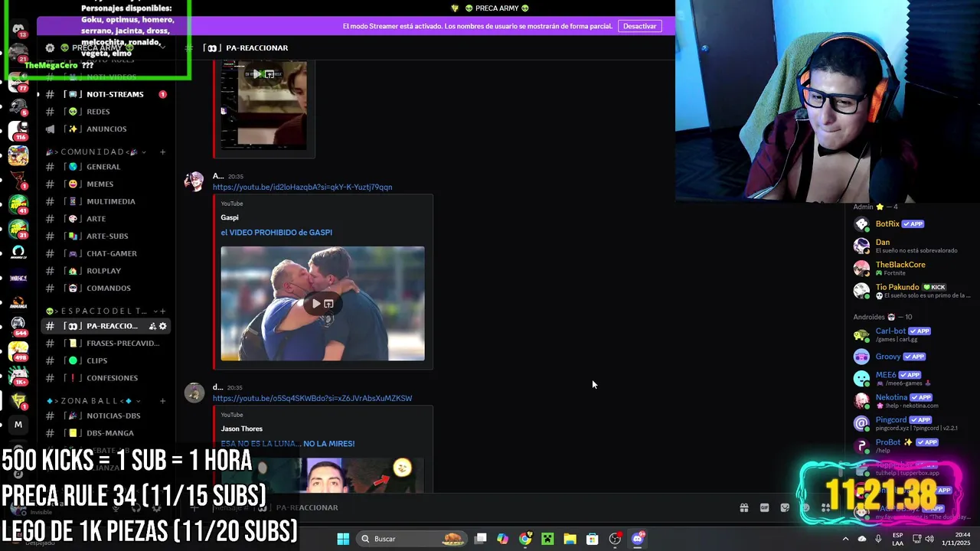980x551 pixels.
Task: Switch to the MEMES channel
Action: coord(106,184)
